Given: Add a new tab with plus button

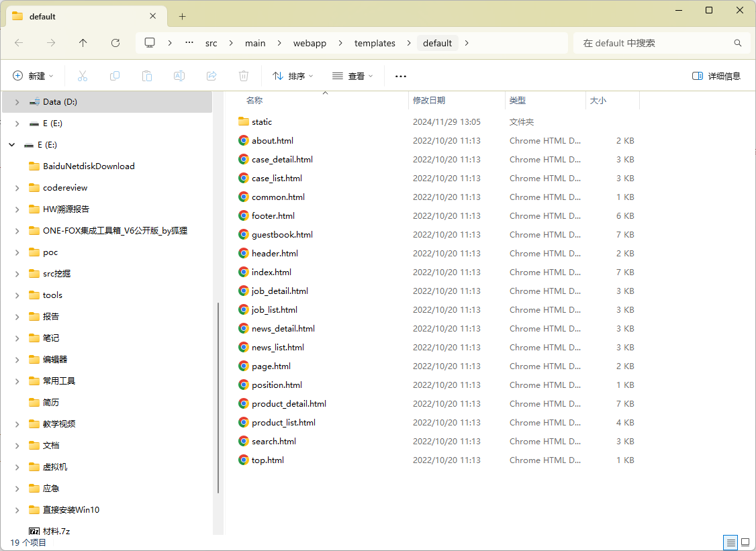Looking at the screenshot, I should 182,16.
